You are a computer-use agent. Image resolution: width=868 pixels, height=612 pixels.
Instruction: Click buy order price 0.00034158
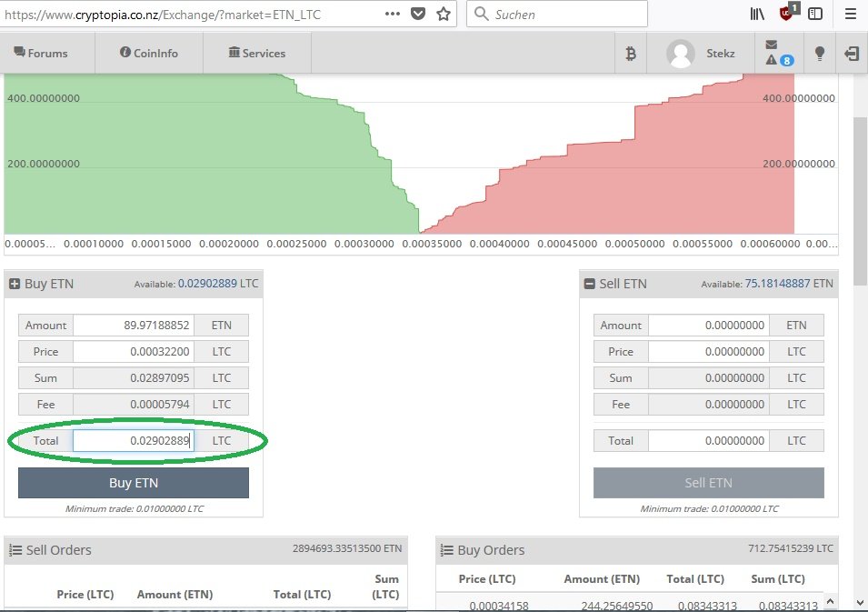click(499, 606)
